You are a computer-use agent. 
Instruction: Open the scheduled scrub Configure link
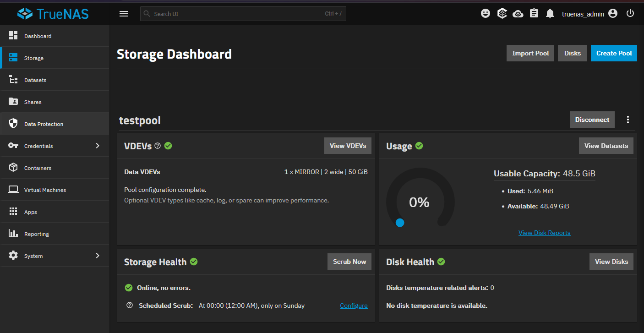(354, 306)
